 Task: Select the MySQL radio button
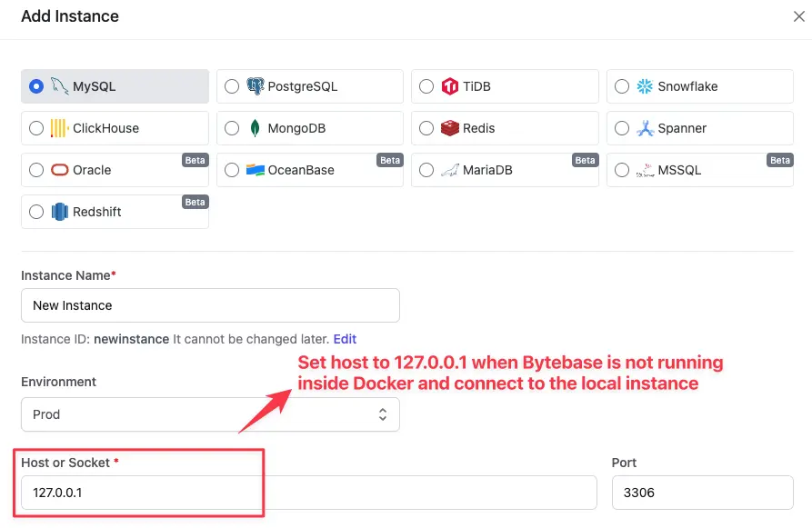(x=36, y=86)
